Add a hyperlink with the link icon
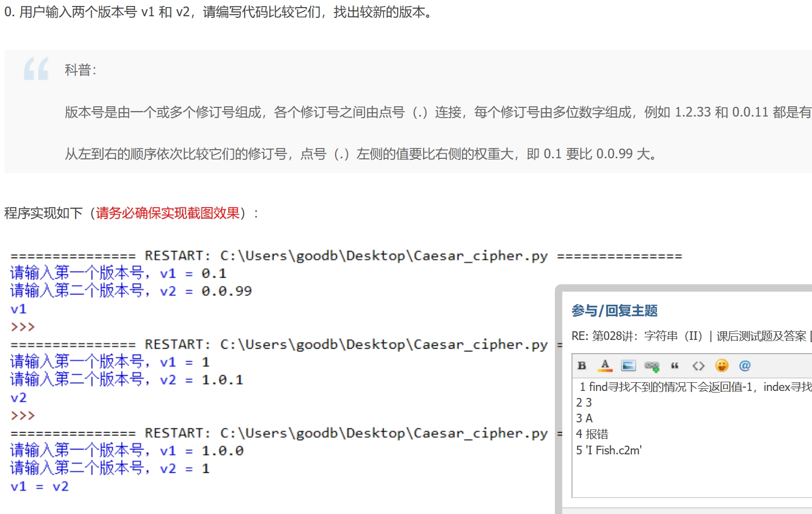 tap(652, 366)
